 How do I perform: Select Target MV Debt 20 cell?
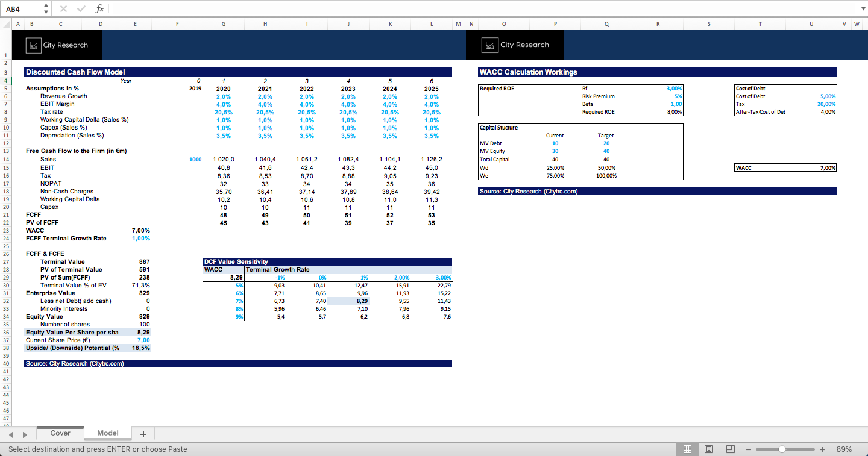(x=606, y=143)
